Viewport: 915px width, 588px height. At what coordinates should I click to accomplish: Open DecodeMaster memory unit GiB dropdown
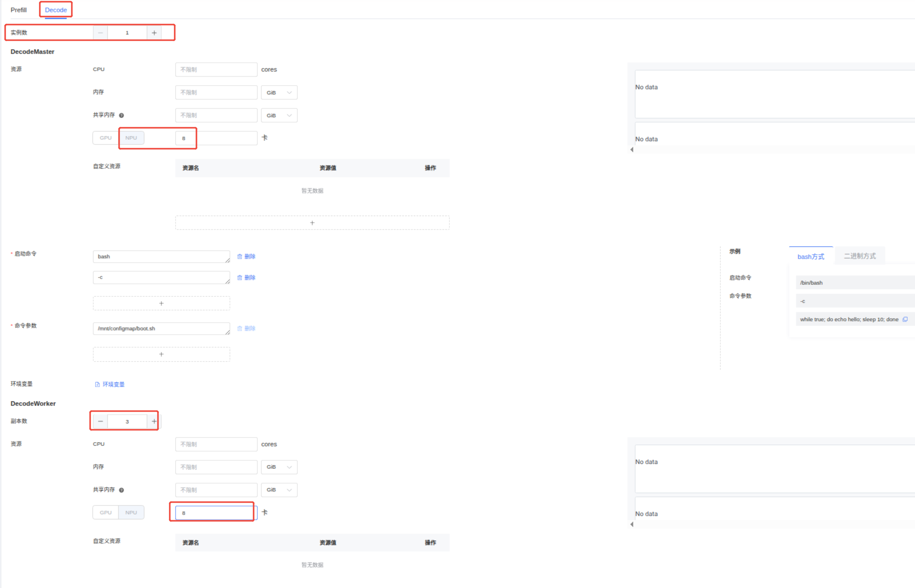click(x=279, y=93)
